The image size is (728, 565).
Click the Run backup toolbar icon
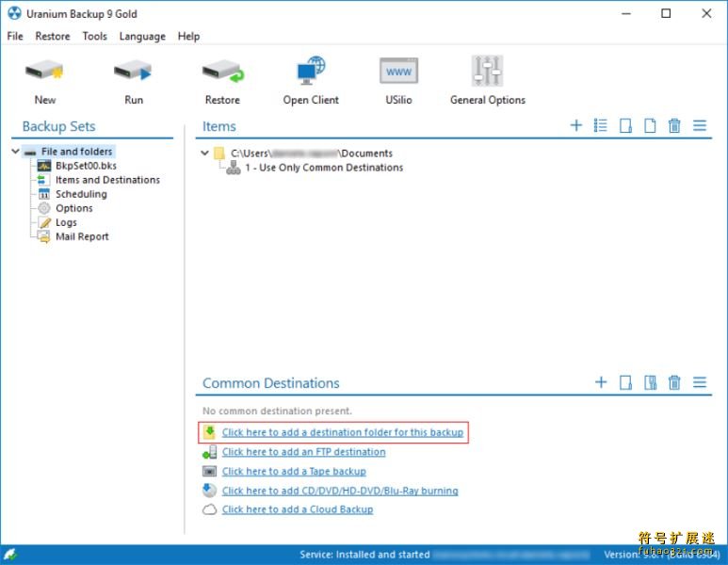click(x=133, y=71)
